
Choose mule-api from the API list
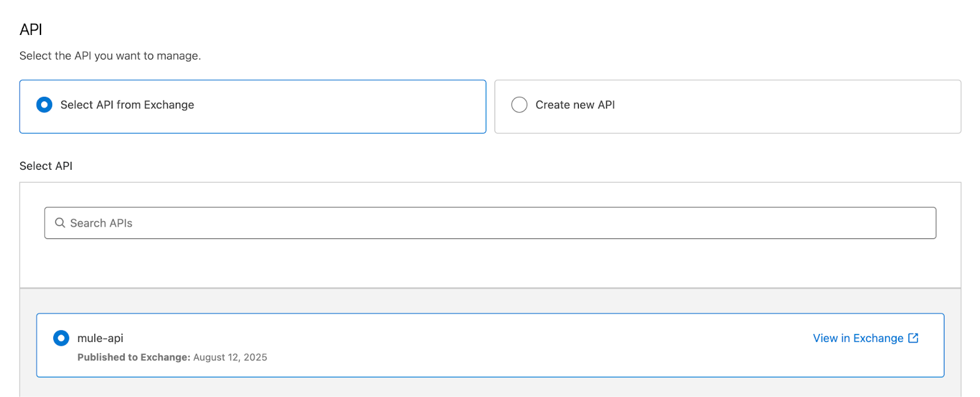coord(61,338)
